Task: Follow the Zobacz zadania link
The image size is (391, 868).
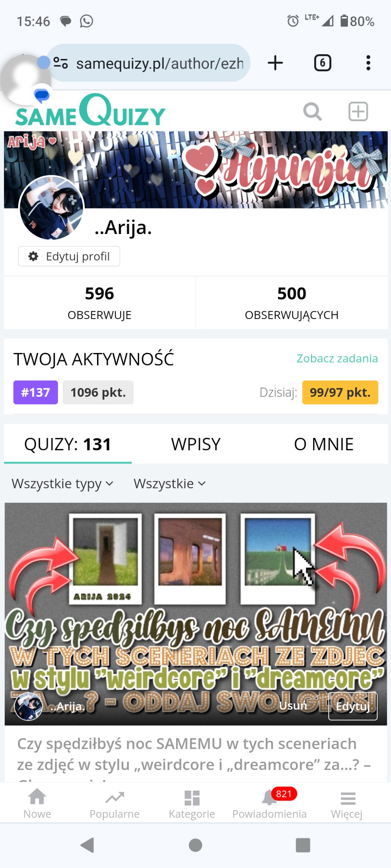Action: point(337,358)
